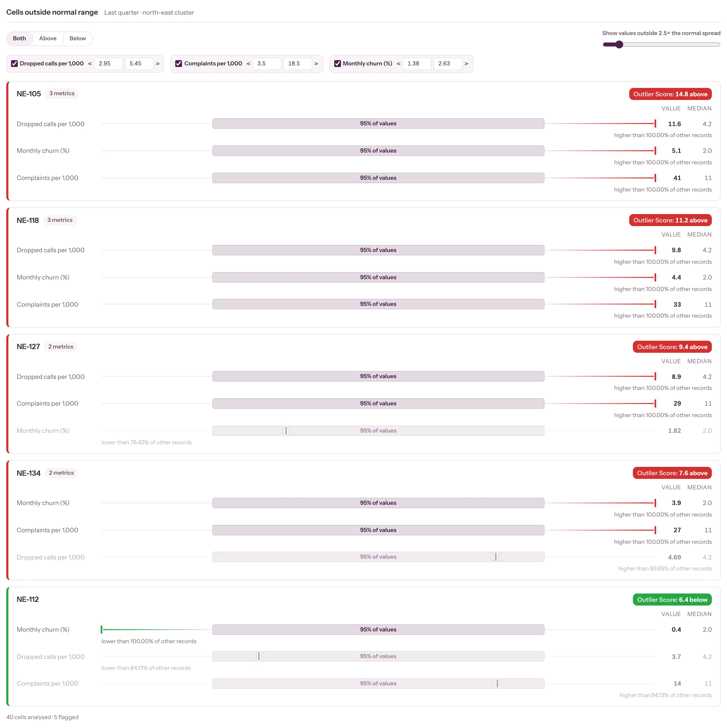Click the 3 metrics tag on NE-105
The width and height of the screenshot is (727, 728).
pyautogui.click(x=62, y=93)
